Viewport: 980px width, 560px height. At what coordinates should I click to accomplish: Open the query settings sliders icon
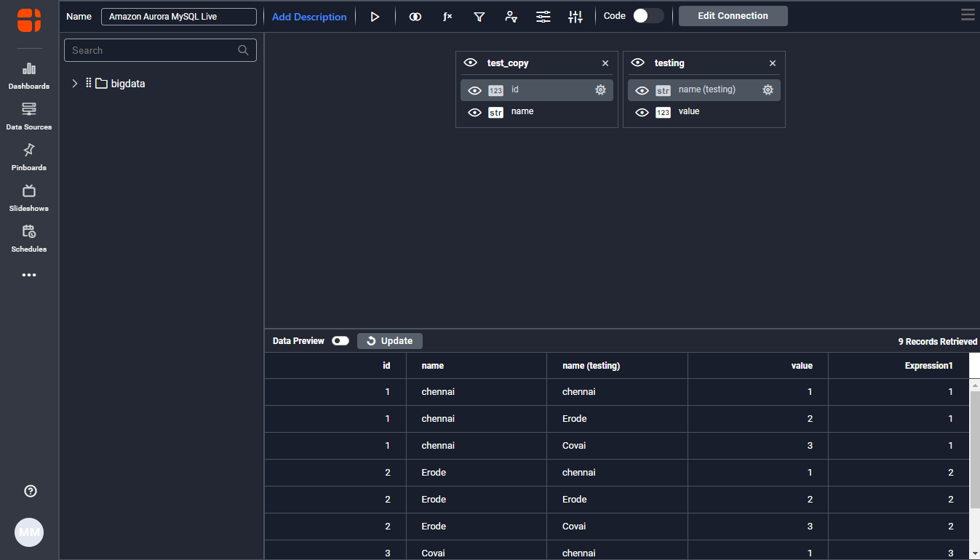[543, 17]
